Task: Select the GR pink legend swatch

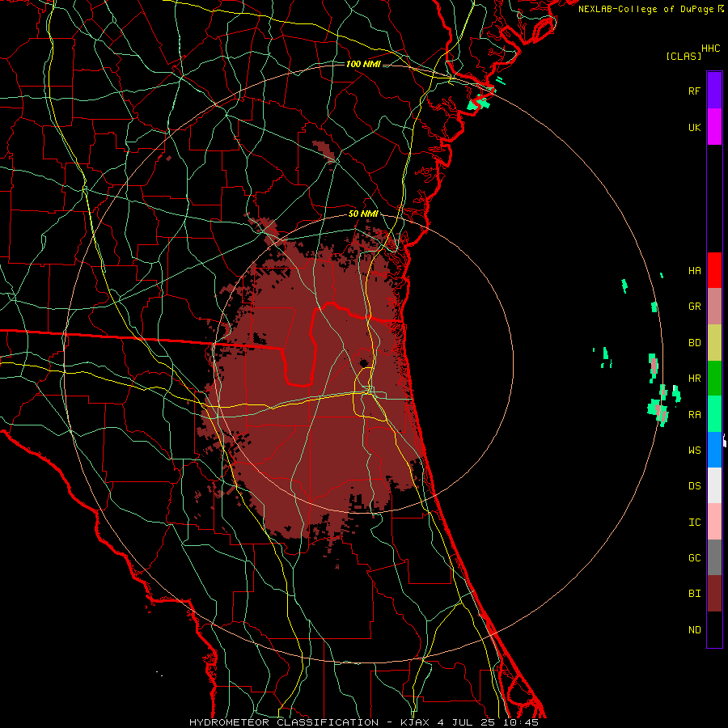Action: [714, 306]
